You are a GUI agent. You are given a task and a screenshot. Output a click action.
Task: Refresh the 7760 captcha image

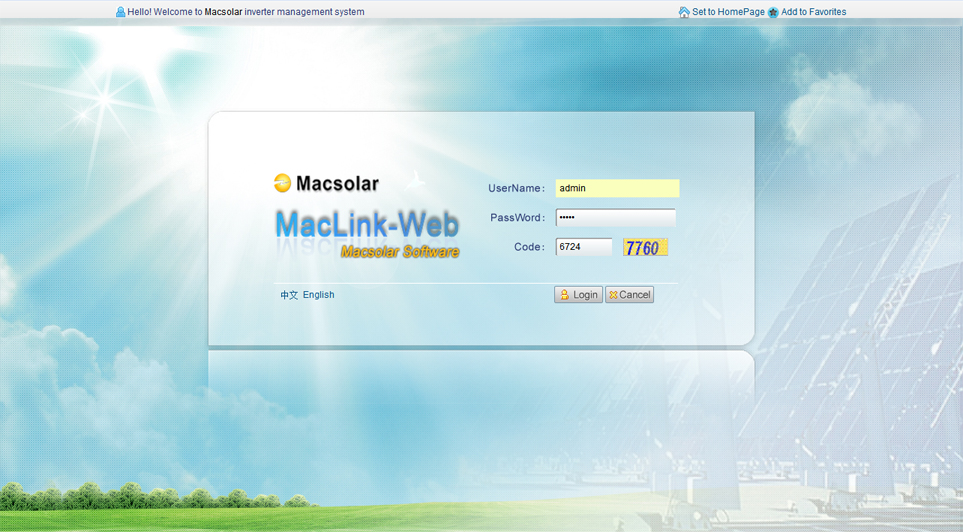pos(645,248)
